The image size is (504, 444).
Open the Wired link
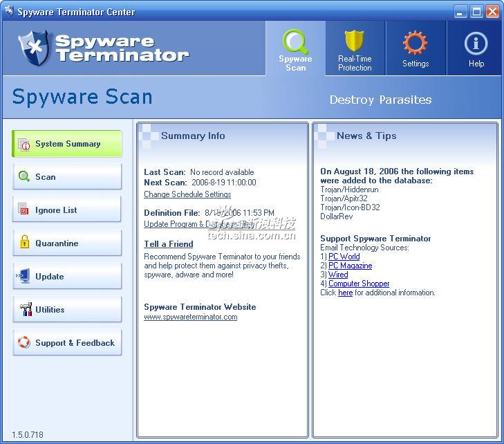pyautogui.click(x=338, y=275)
